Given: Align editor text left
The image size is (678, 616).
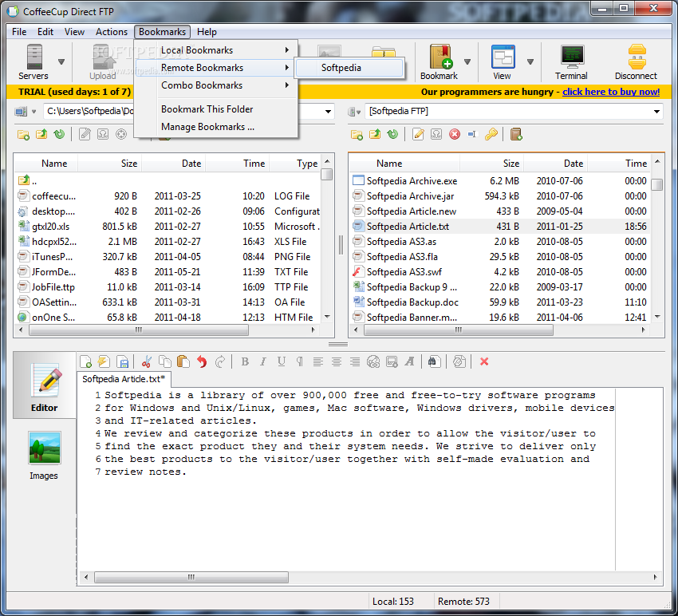Looking at the screenshot, I should (317, 361).
